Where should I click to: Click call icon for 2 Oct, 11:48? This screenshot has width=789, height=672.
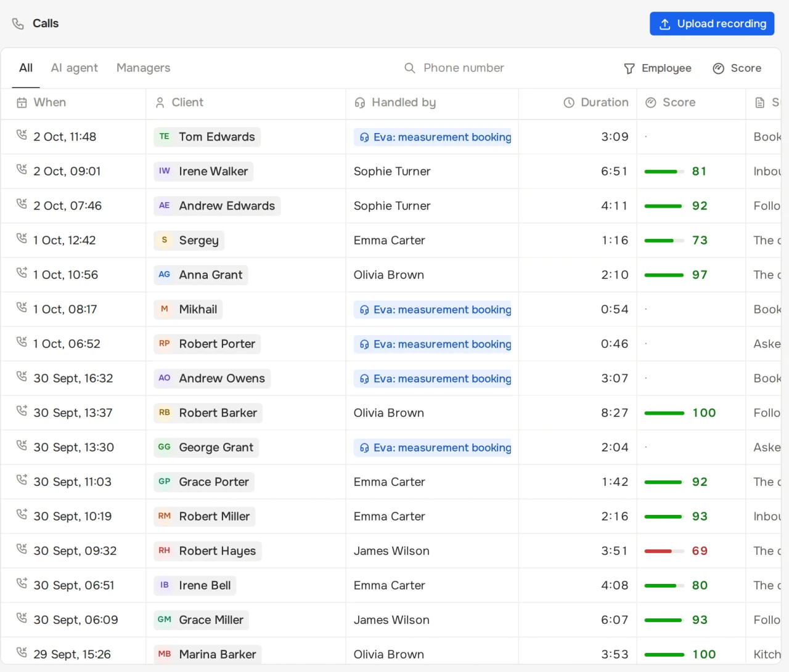22,134
